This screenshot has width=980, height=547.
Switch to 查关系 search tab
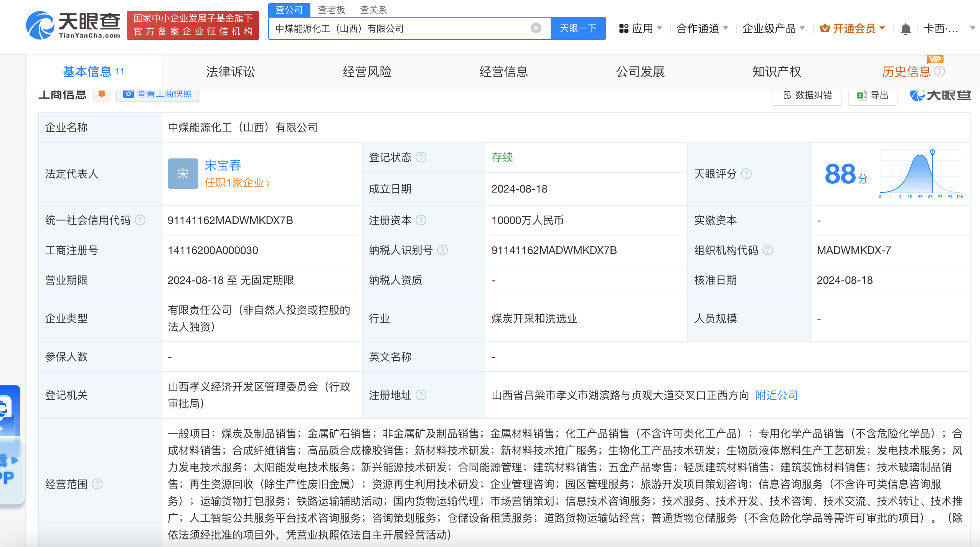click(x=373, y=10)
